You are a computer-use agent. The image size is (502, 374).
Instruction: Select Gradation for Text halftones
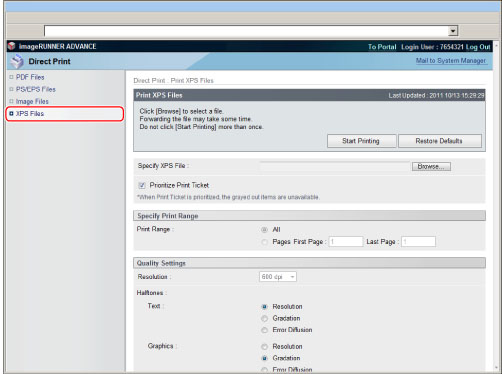pos(264,319)
